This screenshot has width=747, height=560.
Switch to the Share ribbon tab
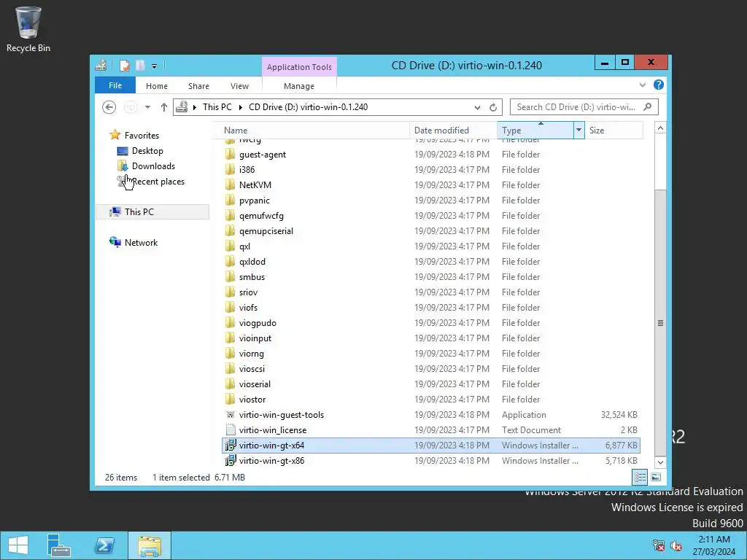tap(198, 86)
